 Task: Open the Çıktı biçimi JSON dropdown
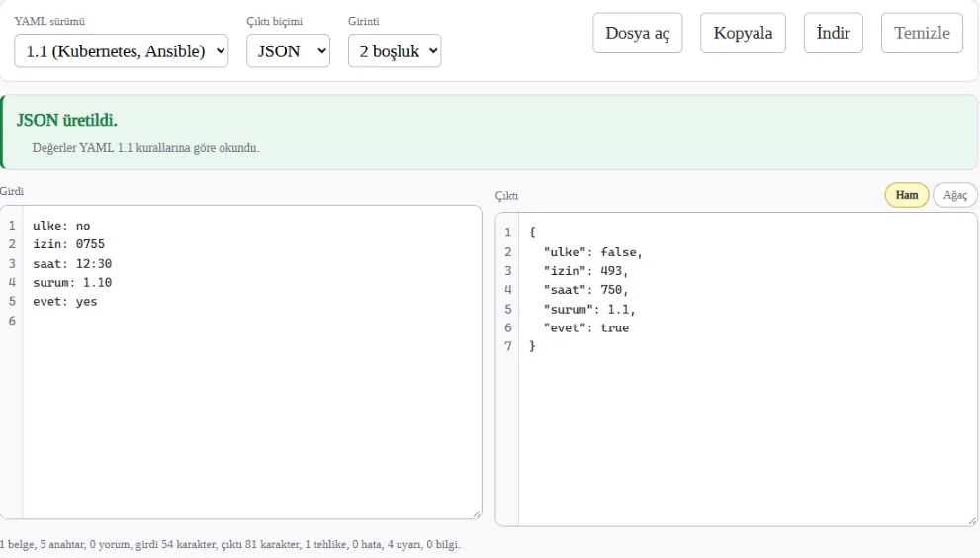(x=288, y=50)
